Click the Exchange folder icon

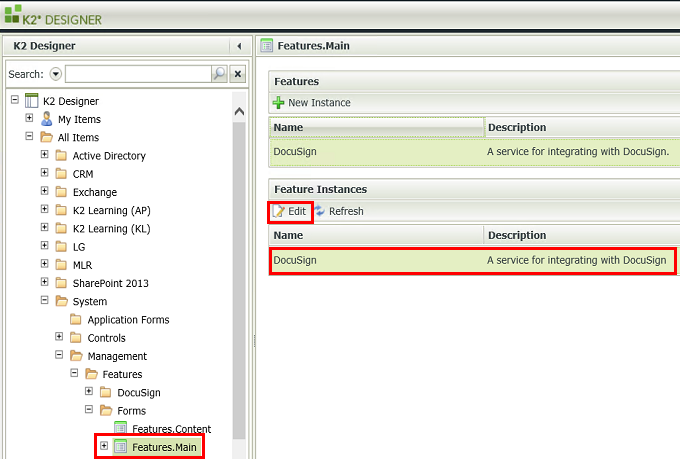[61, 192]
